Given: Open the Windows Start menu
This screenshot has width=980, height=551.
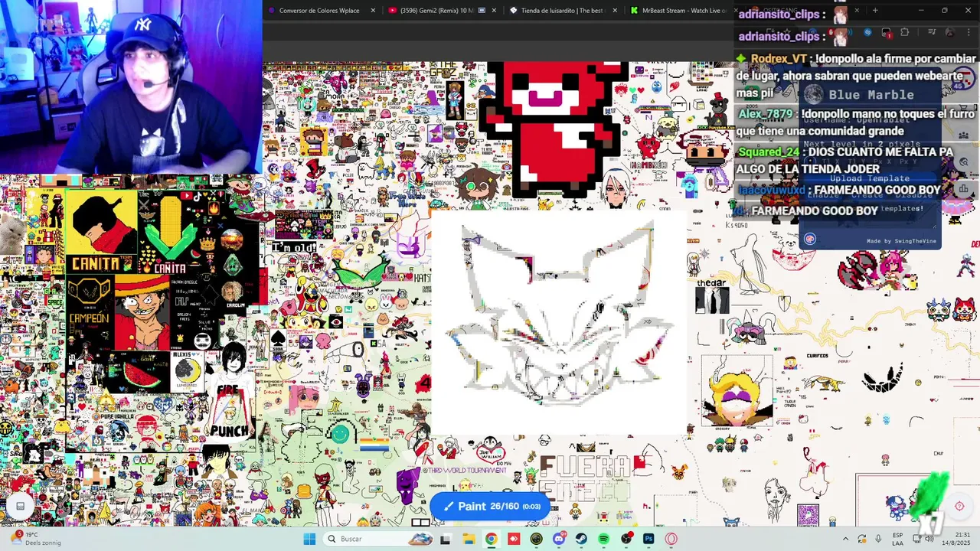Looking at the screenshot, I should [309, 539].
